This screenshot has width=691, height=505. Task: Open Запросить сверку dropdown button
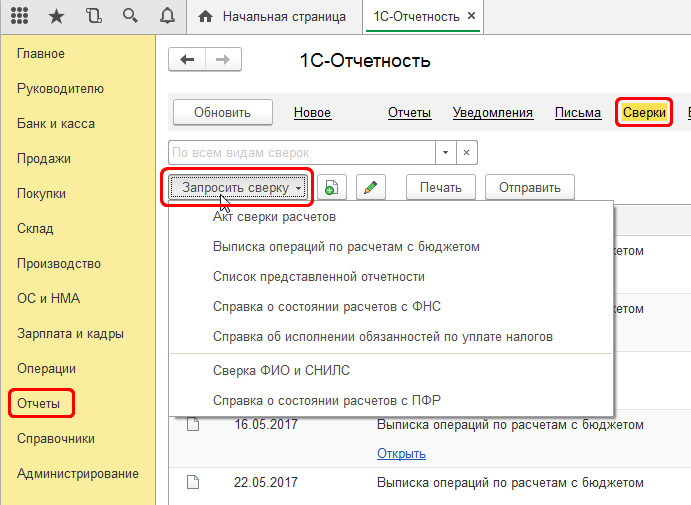tap(238, 187)
